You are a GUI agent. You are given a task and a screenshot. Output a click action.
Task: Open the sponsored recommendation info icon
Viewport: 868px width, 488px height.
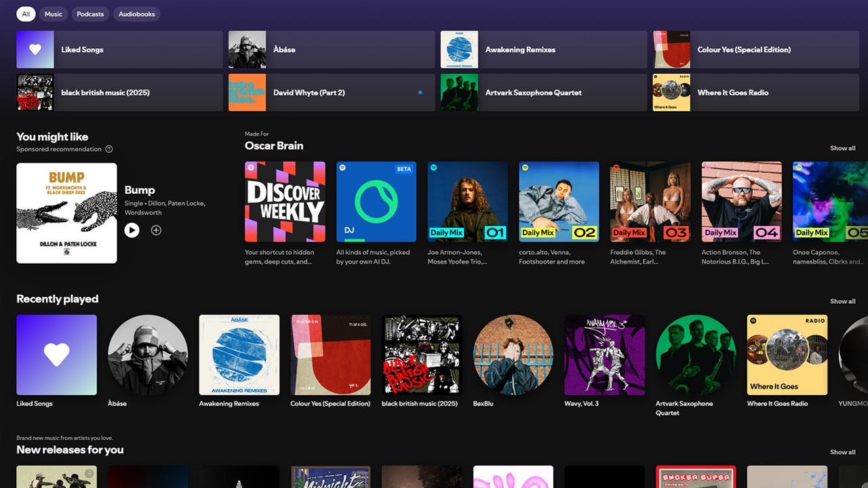[x=108, y=149]
